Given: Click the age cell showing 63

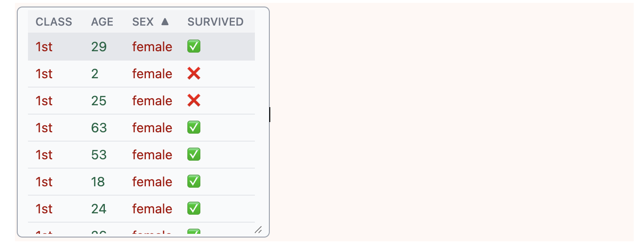Looking at the screenshot, I should pyautogui.click(x=99, y=128).
